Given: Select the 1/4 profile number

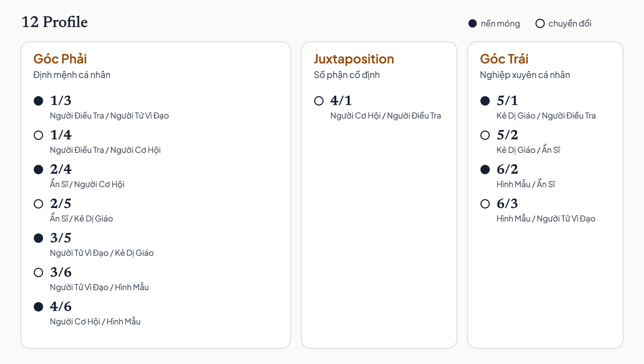Looking at the screenshot, I should pos(61,135).
